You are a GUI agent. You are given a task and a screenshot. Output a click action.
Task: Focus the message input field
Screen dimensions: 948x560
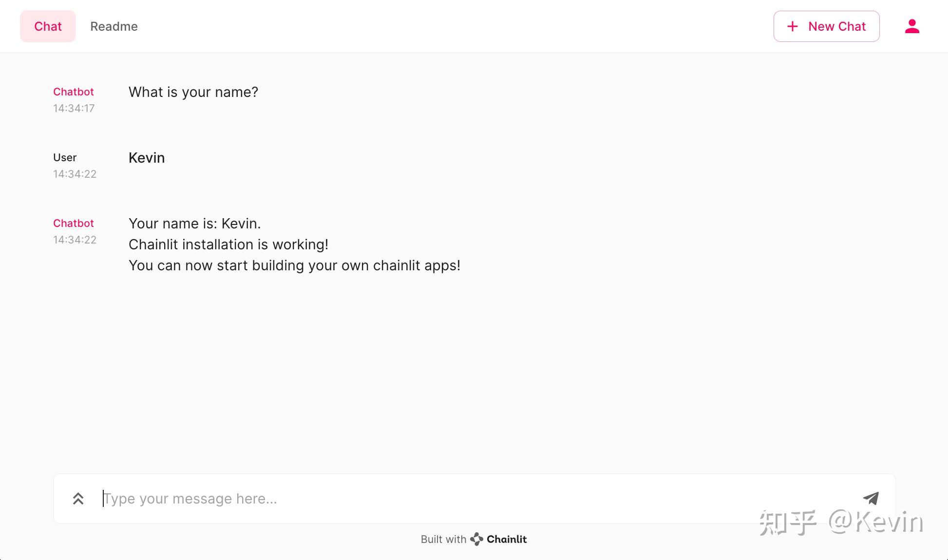coord(438,499)
